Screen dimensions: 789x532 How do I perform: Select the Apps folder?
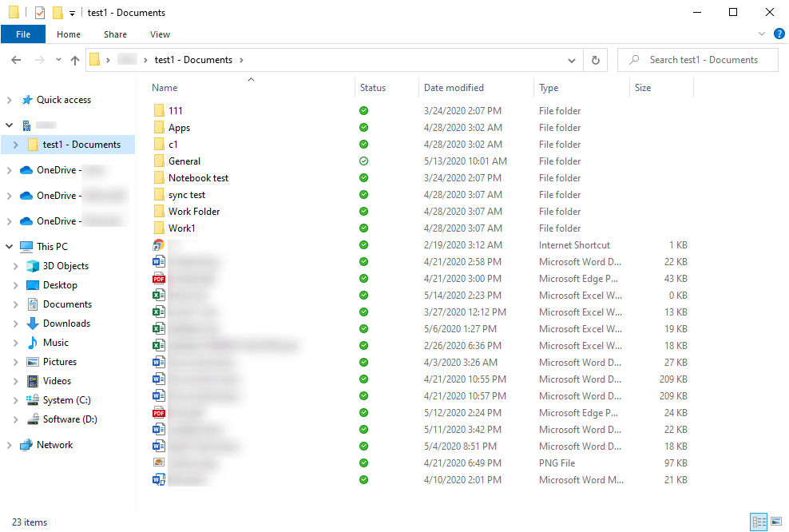point(179,128)
